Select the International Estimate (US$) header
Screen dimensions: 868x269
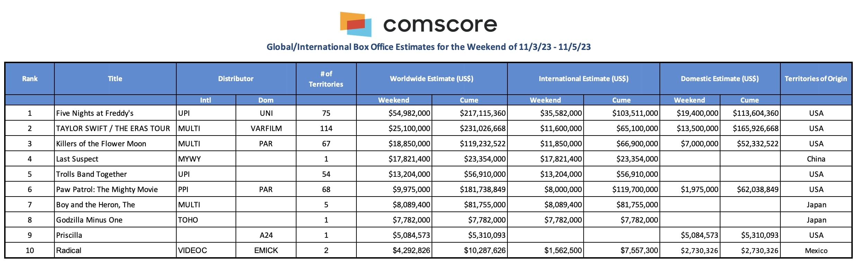point(584,79)
